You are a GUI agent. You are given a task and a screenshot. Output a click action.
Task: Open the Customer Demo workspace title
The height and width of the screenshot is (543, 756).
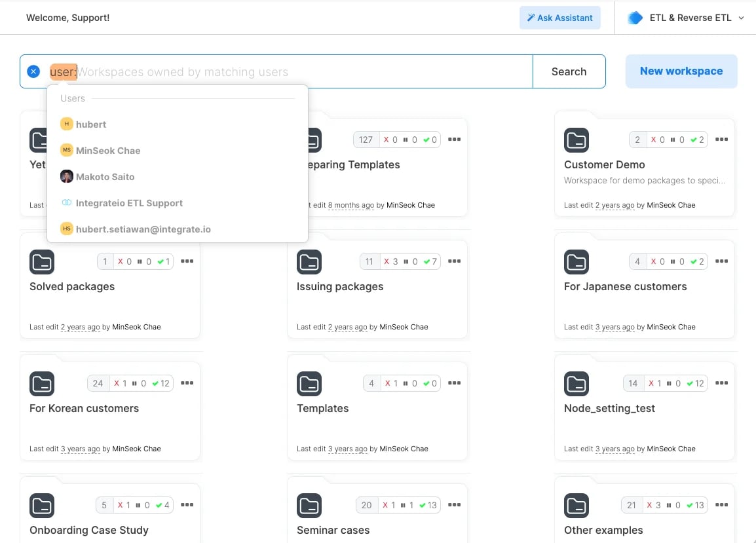[x=604, y=164]
